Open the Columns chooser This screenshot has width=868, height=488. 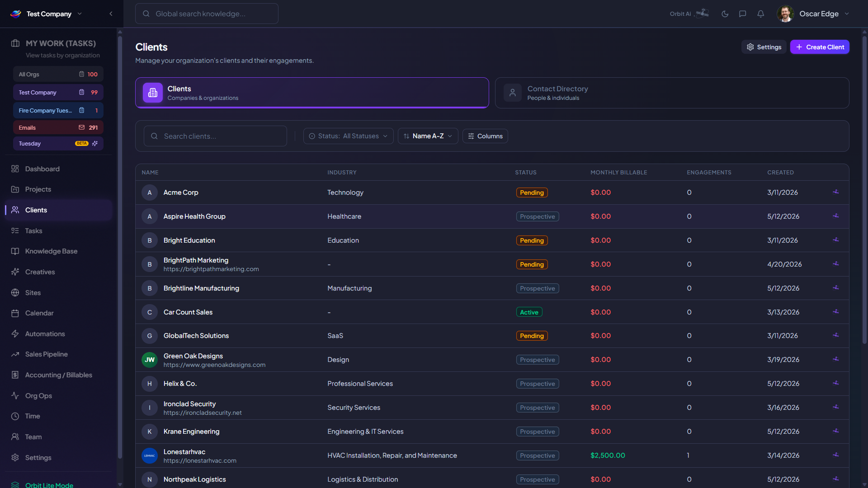(x=485, y=136)
